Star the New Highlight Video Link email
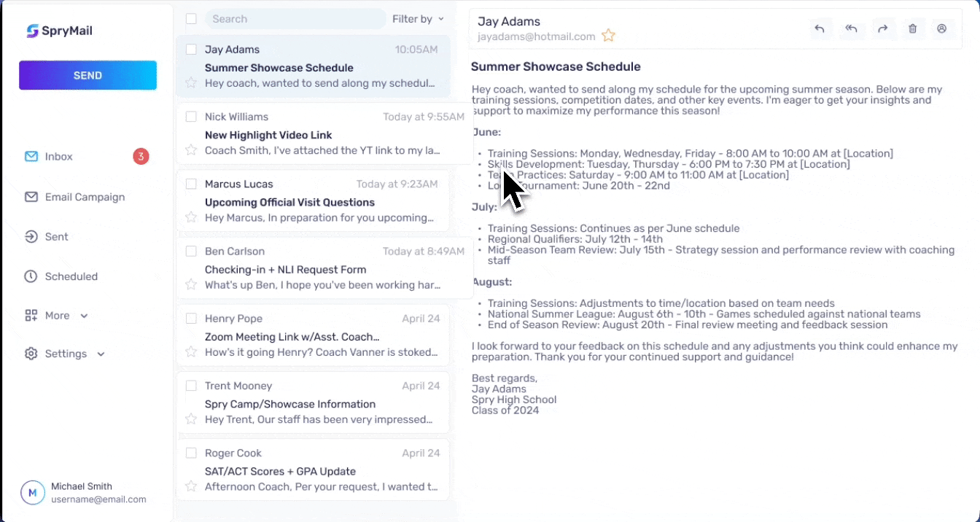The width and height of the screenshot is (980, 522). pyautogui.click(x=191, y=150)
